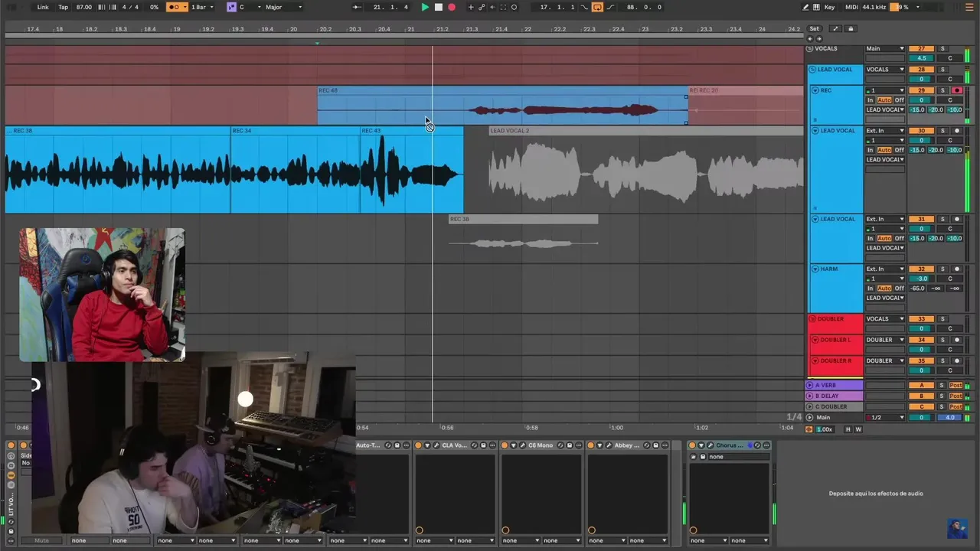Toggle the purple scale mode icon
This screenshot has width=980, height=551.
(231, 7)
